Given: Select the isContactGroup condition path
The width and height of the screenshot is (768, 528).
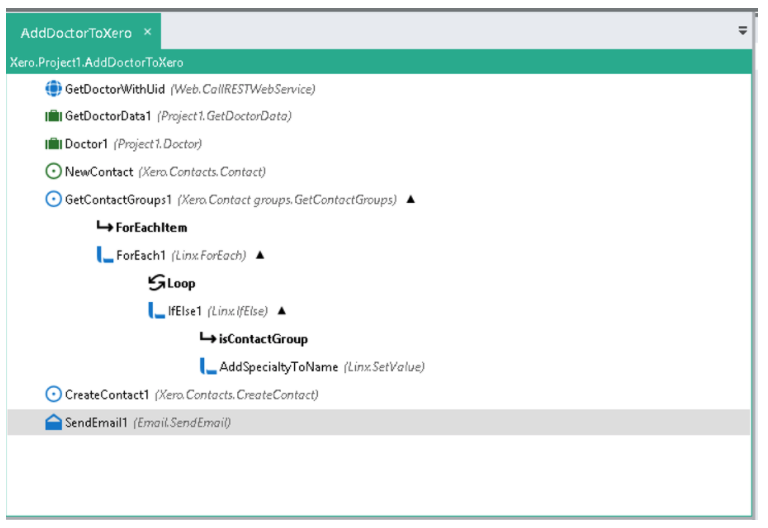Looking at the screenshot, I should [379, 338].
